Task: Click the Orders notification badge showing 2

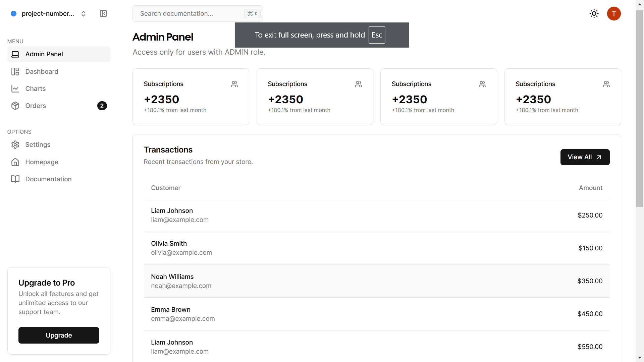Action: [x=102, y=106]
